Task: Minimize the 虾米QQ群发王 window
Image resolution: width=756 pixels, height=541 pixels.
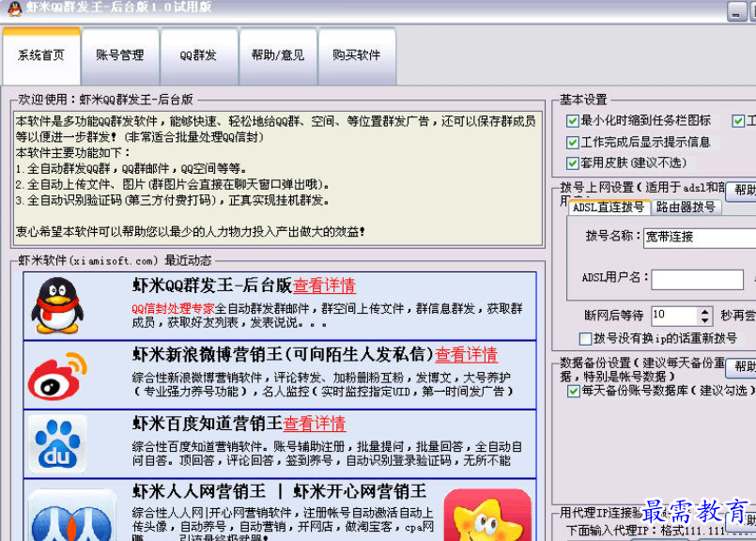Action: pyautogui.click(x=736, y=11)
